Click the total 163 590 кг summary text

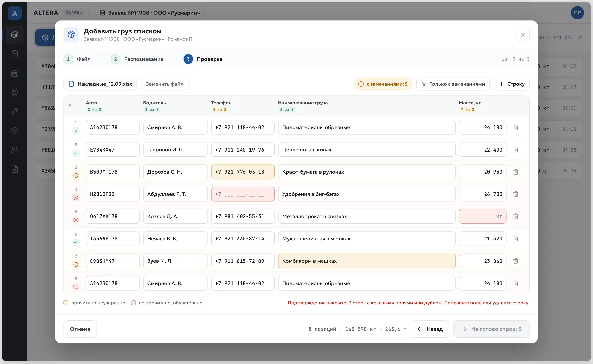point(360,329)
